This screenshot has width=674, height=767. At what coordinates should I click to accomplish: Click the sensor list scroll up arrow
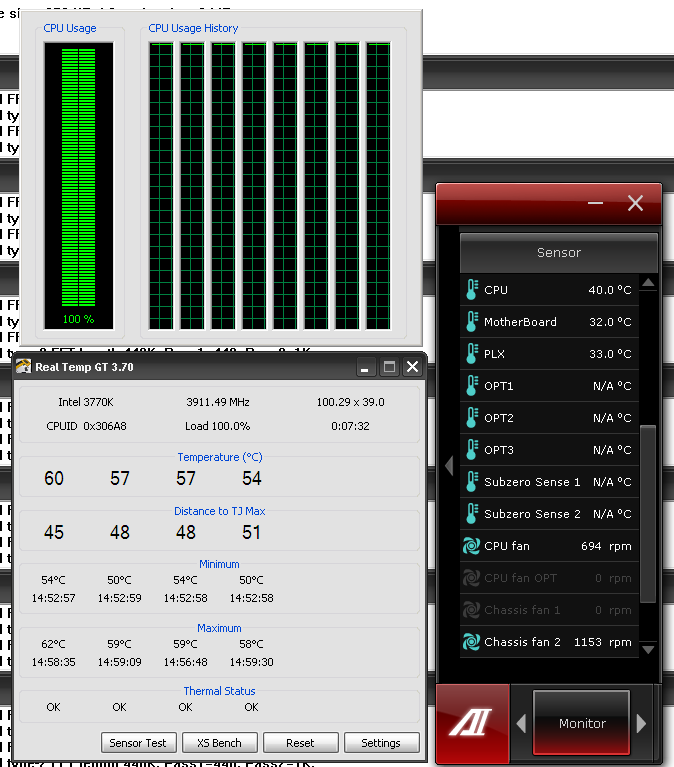[649, 282]
